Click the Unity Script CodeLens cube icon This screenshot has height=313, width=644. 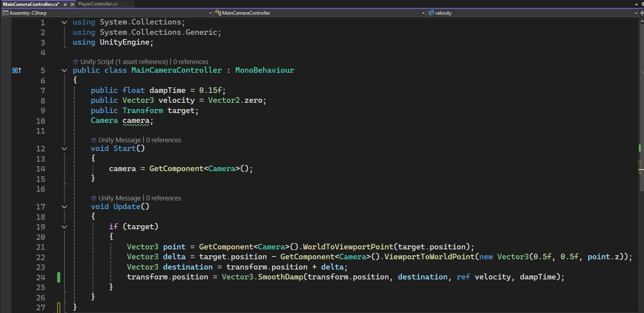click(x=76, y=62)
